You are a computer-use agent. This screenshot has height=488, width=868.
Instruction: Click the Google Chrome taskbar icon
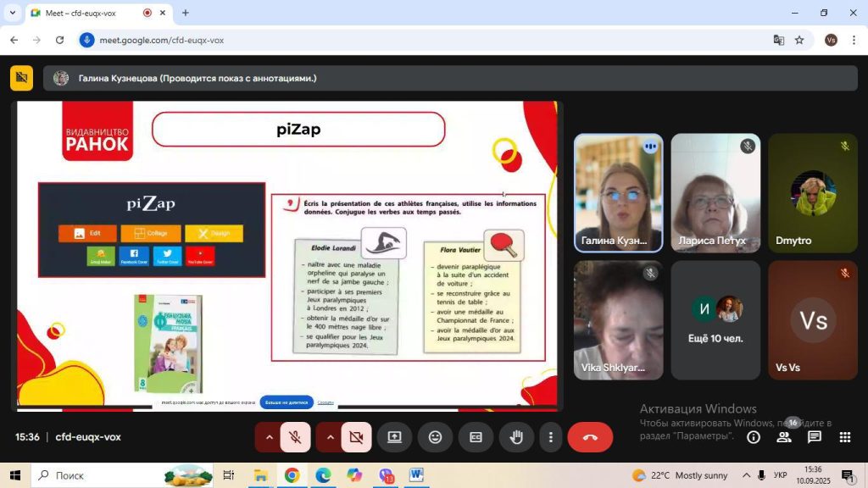click(292, 475)
